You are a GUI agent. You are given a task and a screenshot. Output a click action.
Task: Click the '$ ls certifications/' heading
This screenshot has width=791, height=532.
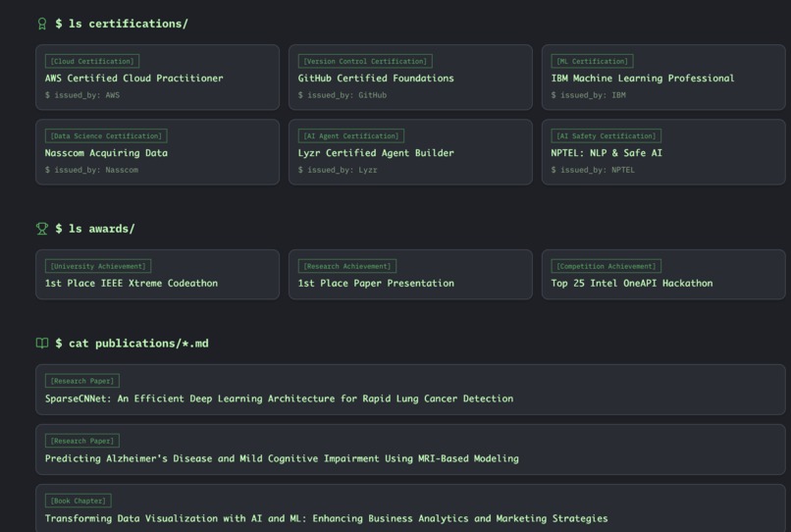coord(122,24)
